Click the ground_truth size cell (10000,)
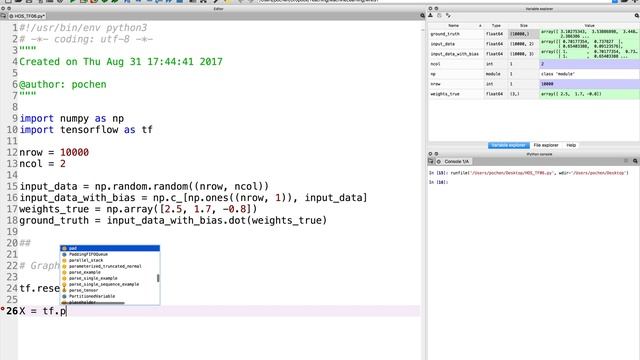Viewport: 640px width, 360px height. click(524, 34)
